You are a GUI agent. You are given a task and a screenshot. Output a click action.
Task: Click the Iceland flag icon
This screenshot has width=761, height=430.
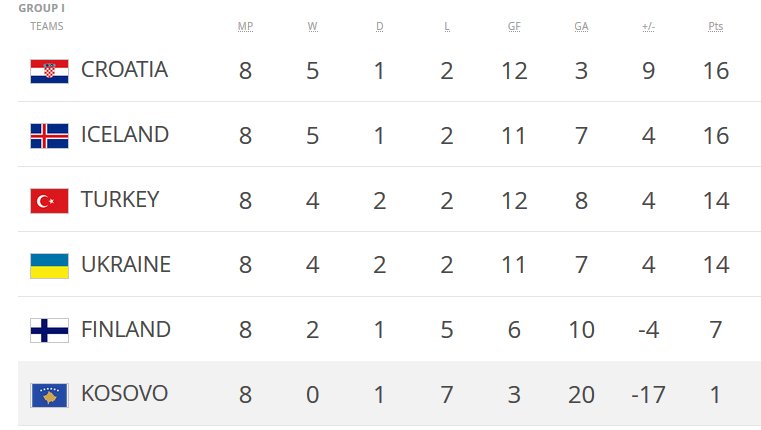pyautogui.click(x=49, y=135)
